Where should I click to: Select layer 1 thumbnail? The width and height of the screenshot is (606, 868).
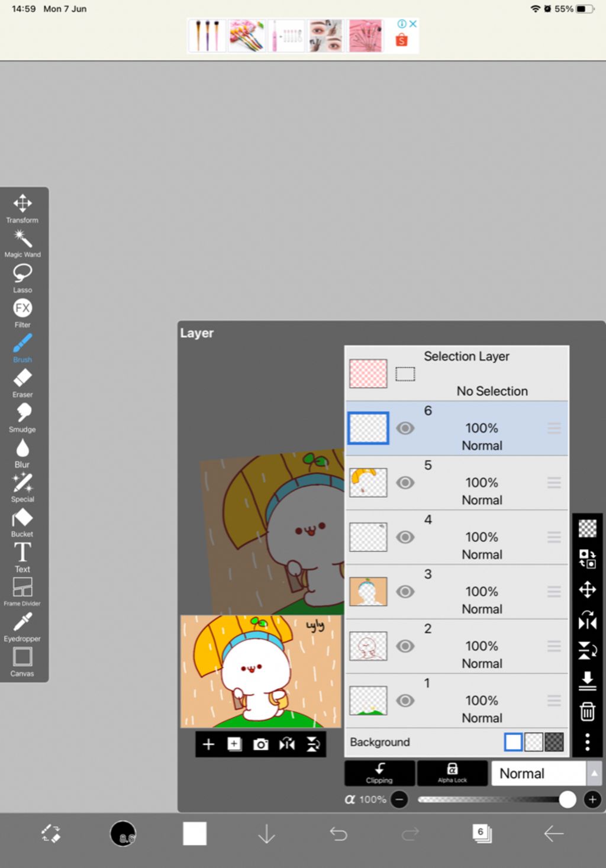pyautogui.click(x=368, y=700)
